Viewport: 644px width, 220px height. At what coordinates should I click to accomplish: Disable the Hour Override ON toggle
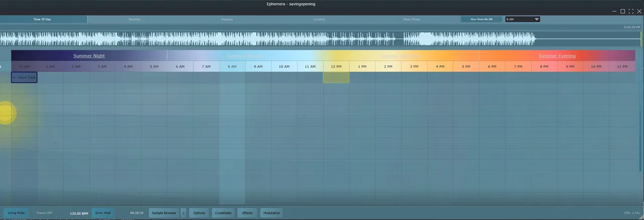click(x=481, y=19)
